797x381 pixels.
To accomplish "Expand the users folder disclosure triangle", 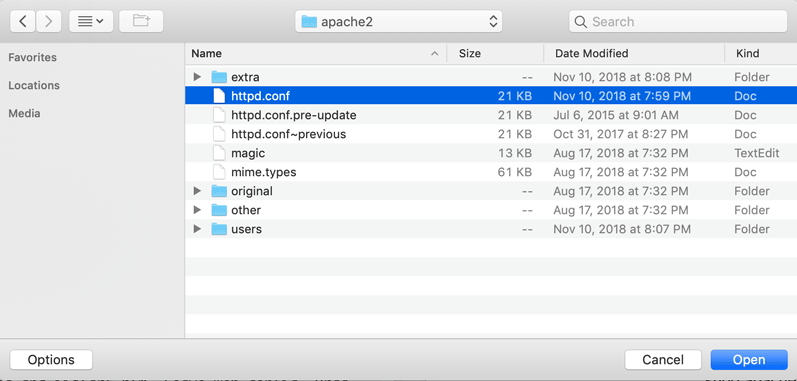I will click(197, 229).
